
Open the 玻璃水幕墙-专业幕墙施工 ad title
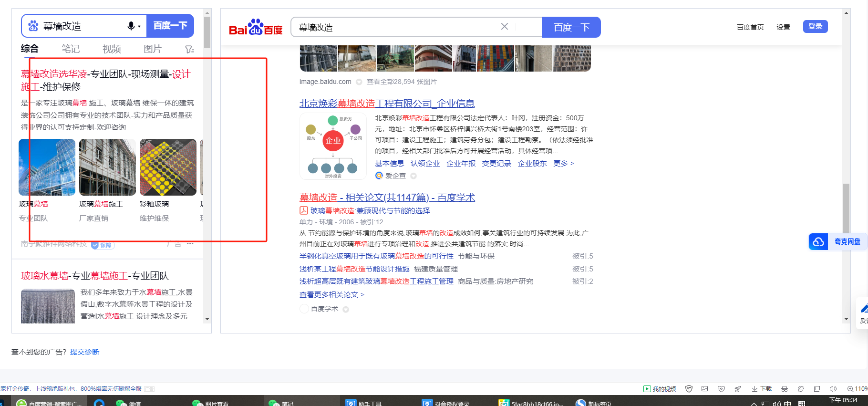[95, 276]
